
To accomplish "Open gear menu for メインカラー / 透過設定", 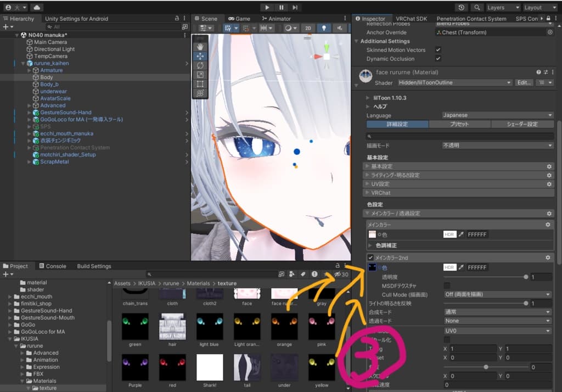I will pos(549,214).
